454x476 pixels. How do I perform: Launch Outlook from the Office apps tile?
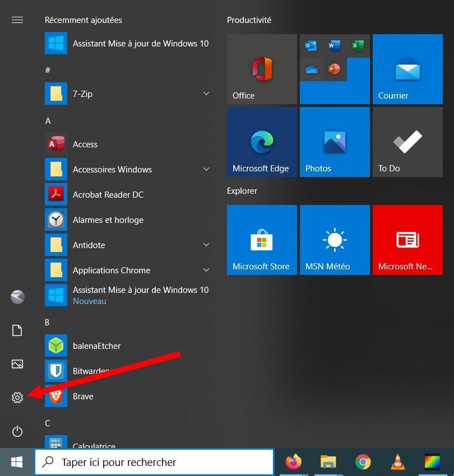(x=311, y=46)
